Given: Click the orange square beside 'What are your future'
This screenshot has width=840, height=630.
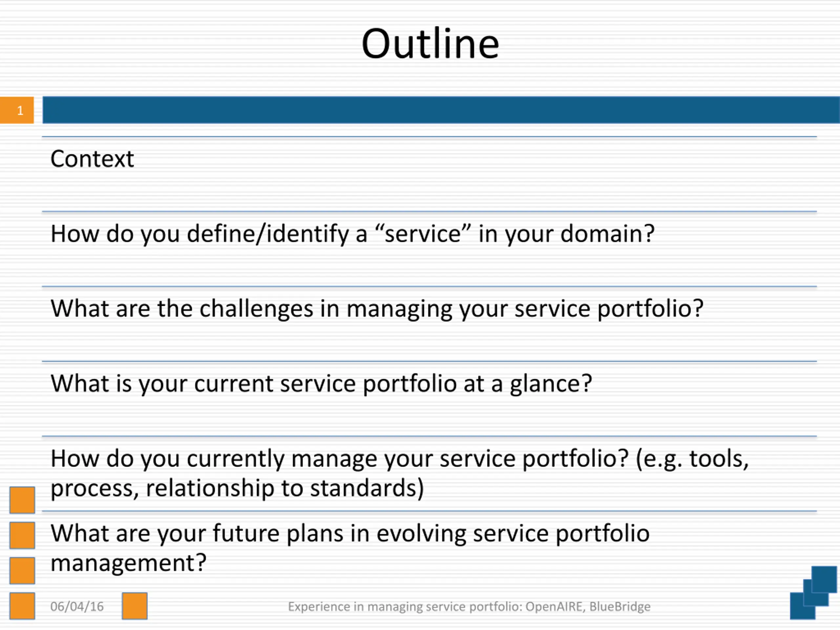Looking at the screenshot, I should click(22, 535).
